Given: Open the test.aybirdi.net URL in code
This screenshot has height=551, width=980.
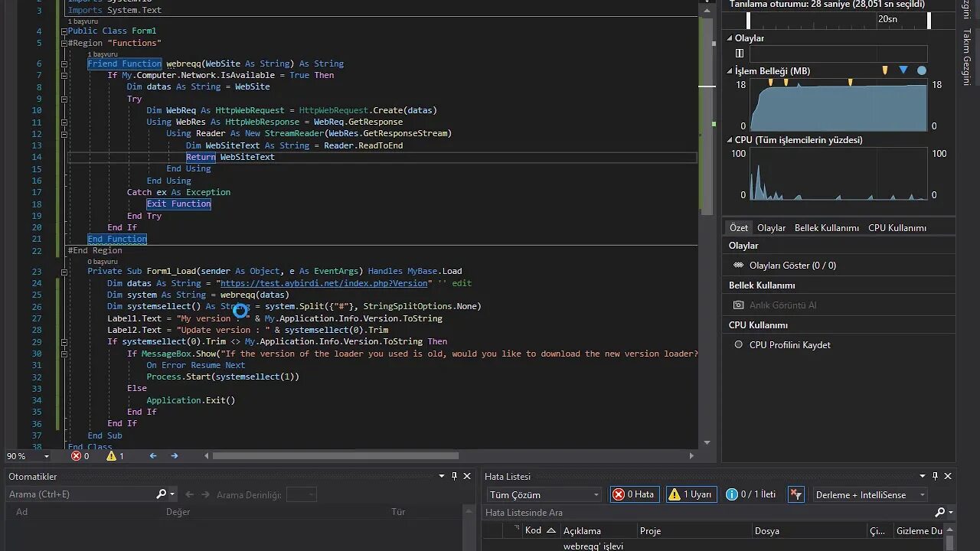Looking at the screenshot, I should coord(325,283).
